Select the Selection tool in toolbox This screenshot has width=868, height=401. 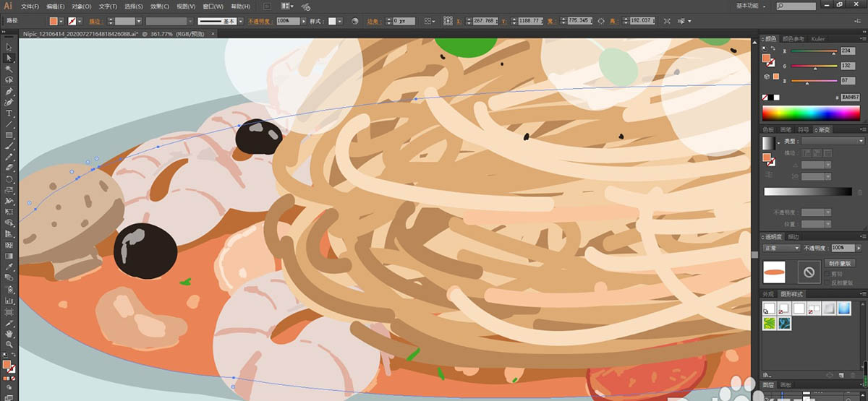[9, 47]
